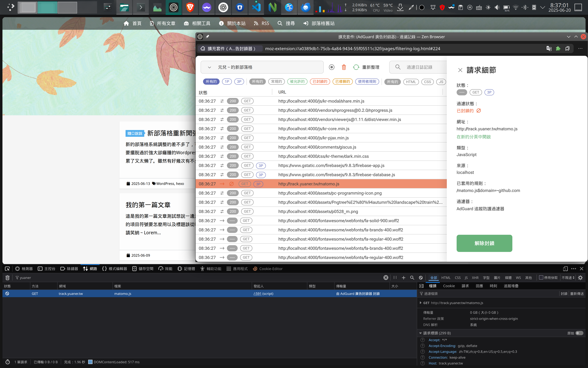The height and width of the screenshot is (368, 588).
Task: Enable the 停用快取 checkbox
Action: [541, 278]
